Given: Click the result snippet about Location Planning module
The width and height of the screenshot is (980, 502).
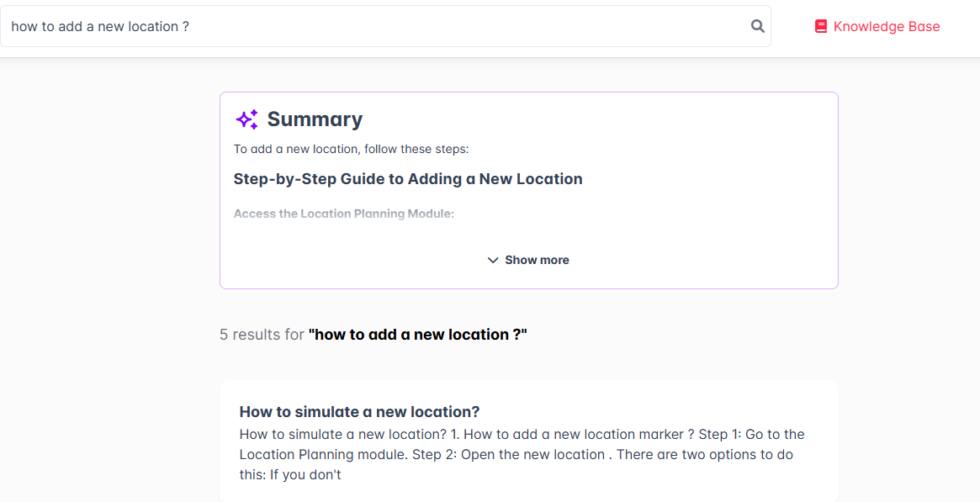Looking at the screenshot, I should tap(522, 455).
